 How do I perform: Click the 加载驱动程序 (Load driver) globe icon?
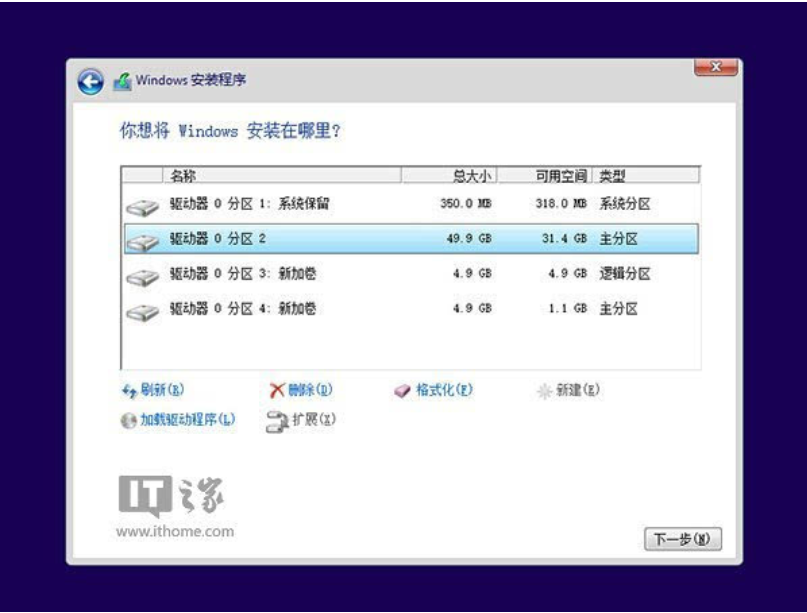126,418
